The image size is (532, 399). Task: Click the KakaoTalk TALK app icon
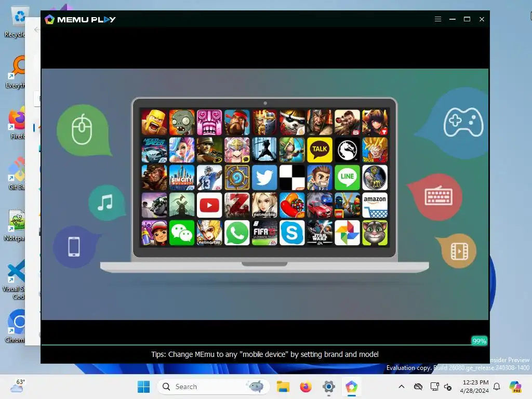(320, 150)
